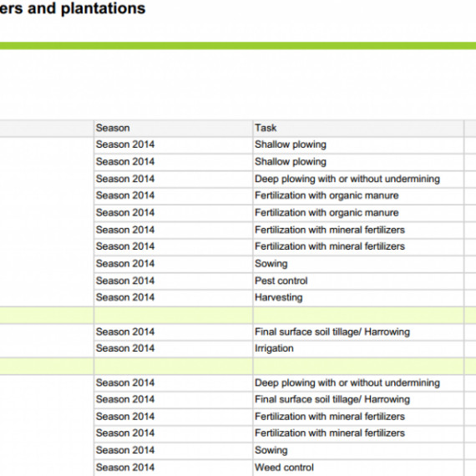
Task: Click the 'plantations' heading text
Action: point(104,8)
